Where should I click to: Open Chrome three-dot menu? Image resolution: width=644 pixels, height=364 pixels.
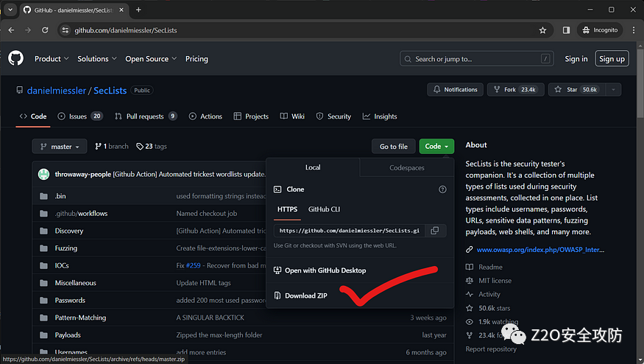(x=634, y=30)
